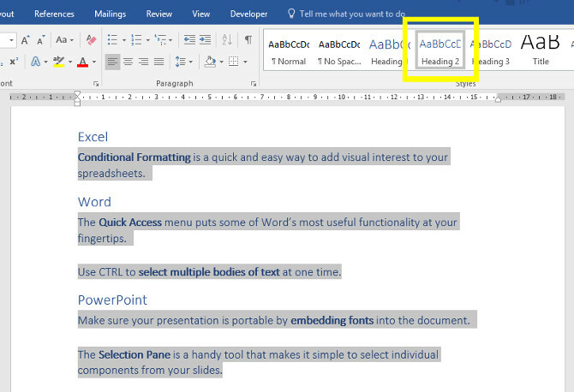The image size is (574, 392).
Task: Open the highlight color dropdown arrow
Action: click(70, 62)
